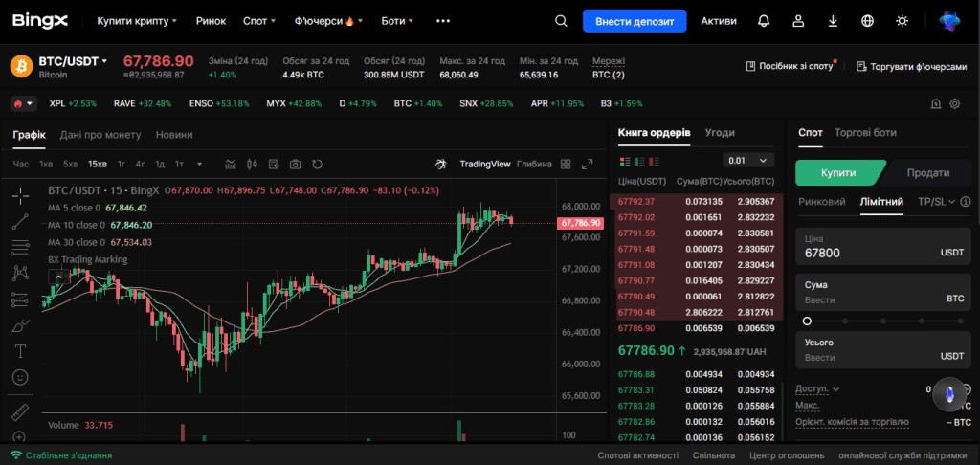Switch to the Продати sell side
This screenshot has height=465, width=980.
click(928, 173)
